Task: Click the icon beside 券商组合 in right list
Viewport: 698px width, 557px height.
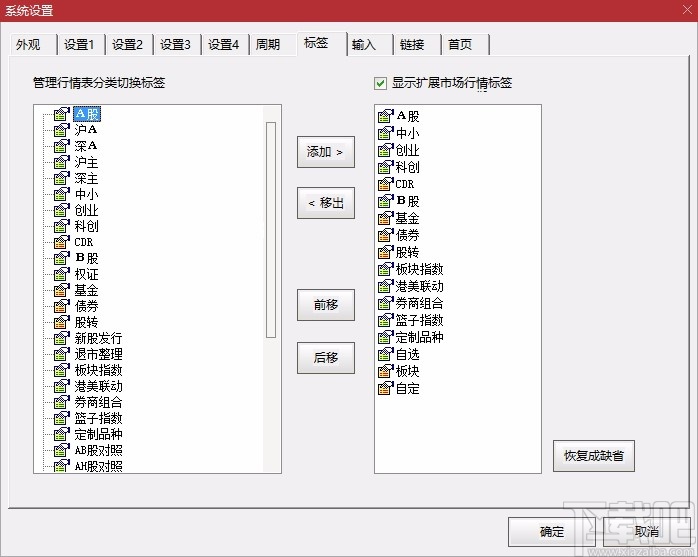Action: tap(386, 303)
